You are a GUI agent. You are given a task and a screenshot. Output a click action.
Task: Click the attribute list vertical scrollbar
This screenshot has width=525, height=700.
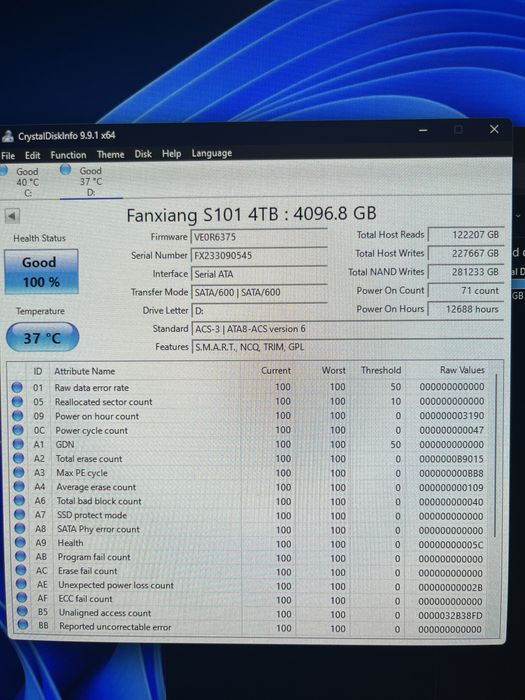(497, 455)
